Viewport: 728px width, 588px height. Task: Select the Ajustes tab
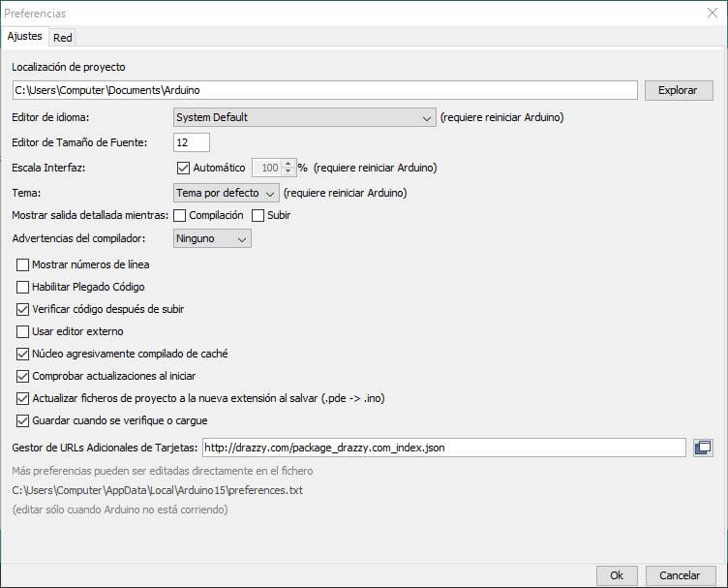[x=24, y=36]
